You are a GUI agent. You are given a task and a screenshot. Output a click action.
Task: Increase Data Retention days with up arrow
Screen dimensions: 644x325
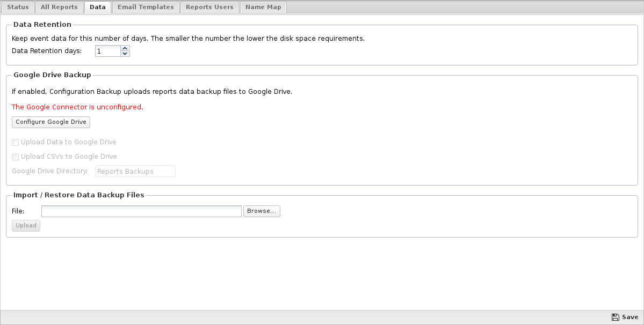point(125,48)
